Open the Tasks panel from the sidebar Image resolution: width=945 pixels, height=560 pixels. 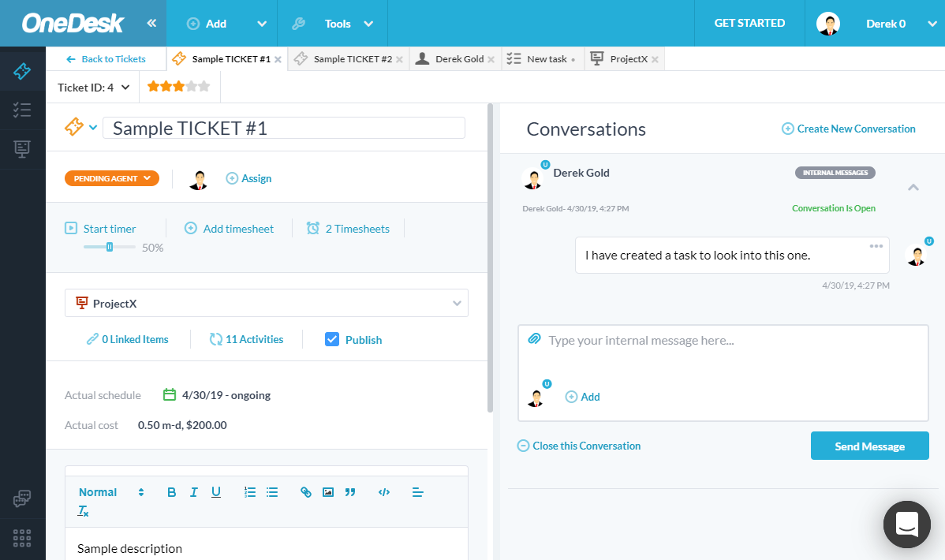click(22, 110)
